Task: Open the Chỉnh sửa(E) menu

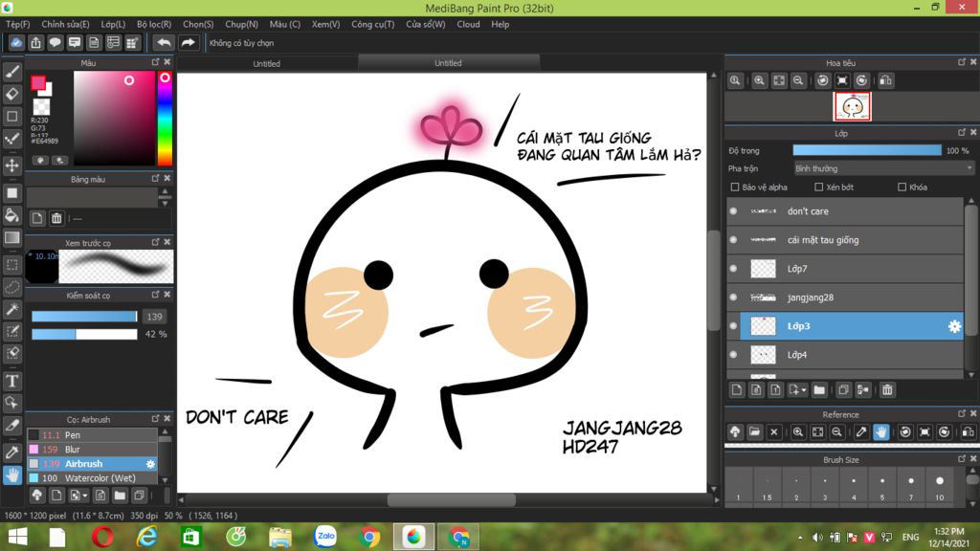Action: point(65,24)
